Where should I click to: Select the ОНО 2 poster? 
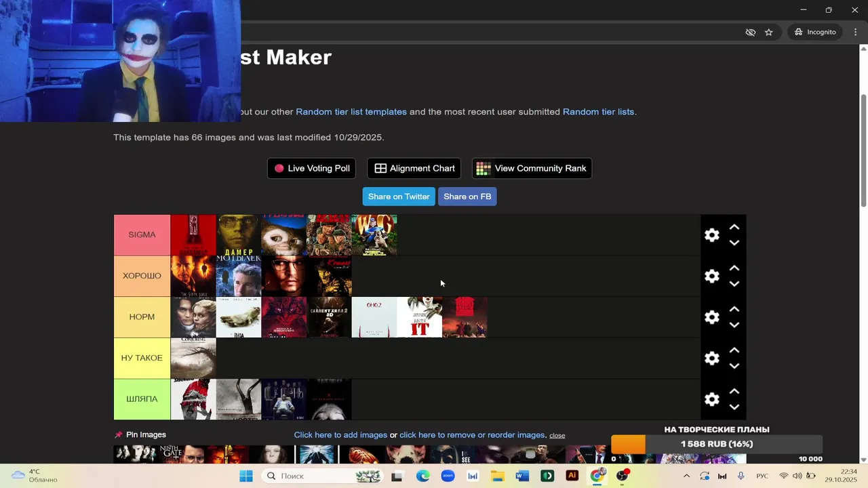[374, 317]
